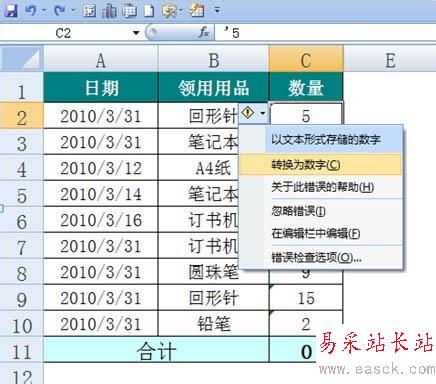The width and height of the screenshot is (436, 384).
Task: Open the error smart tag dropdown arrow
Action: click(263, 113)
